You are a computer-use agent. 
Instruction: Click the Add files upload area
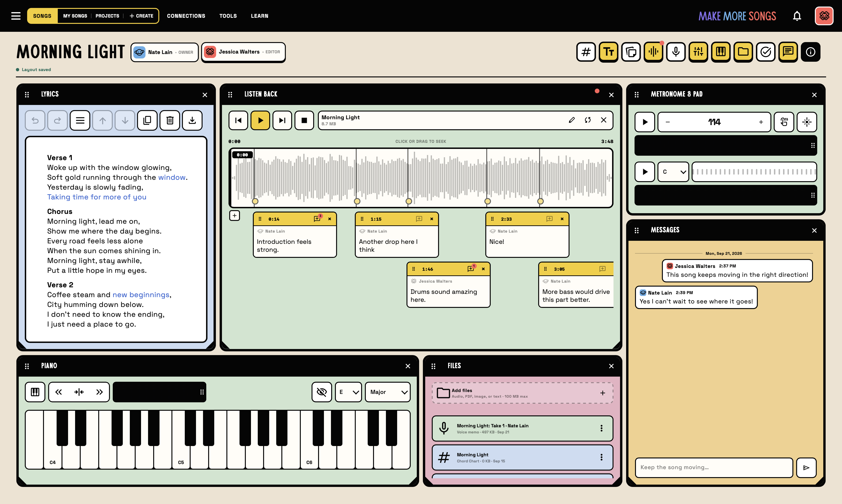522,393
